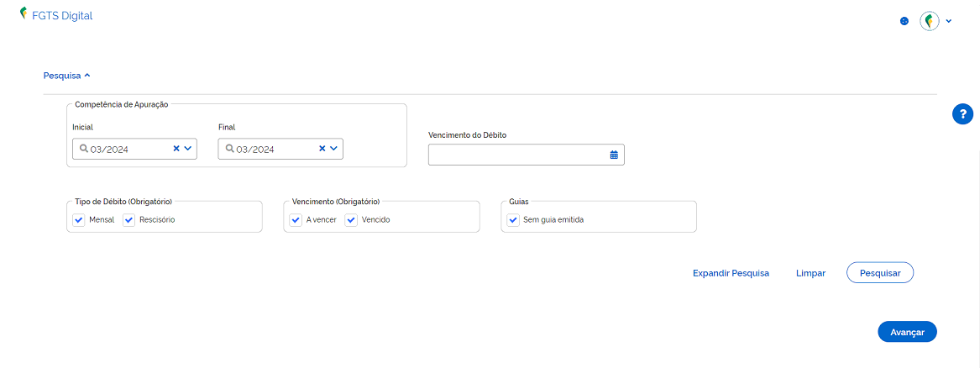Uncheck the A vencer checkbox
Viewport: 980px width, 368px height.
tap(296, 220)
